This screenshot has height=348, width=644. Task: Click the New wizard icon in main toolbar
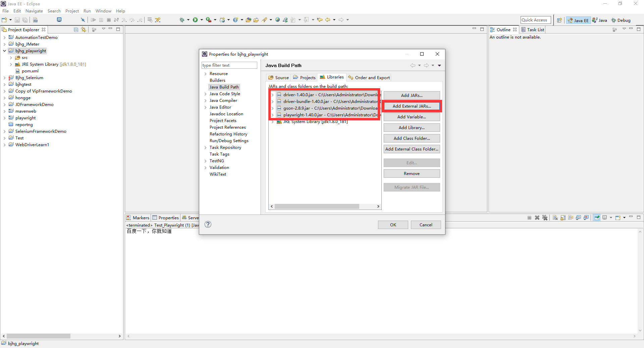(x=4, y=20)
